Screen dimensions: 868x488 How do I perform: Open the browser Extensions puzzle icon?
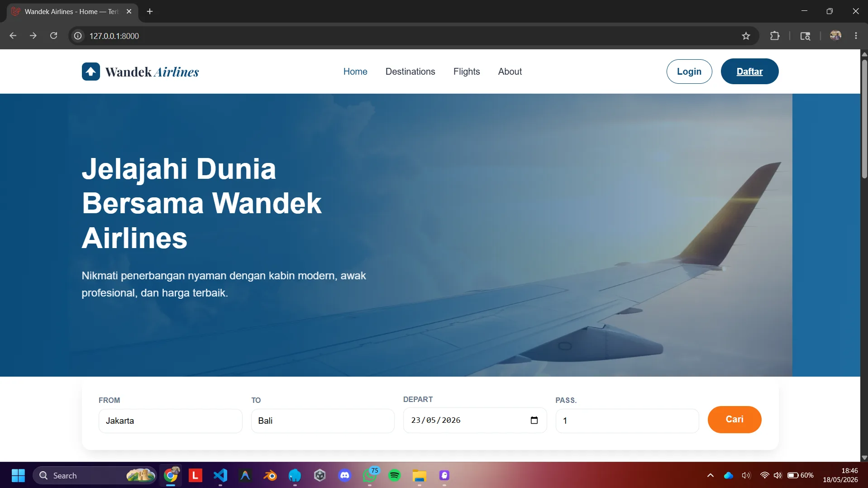(775, 36)
